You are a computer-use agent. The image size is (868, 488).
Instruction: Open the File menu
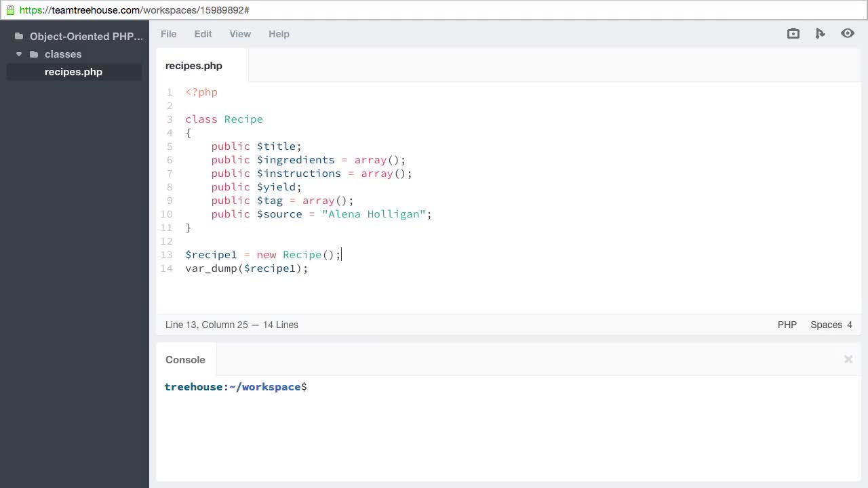(x=169, y=34)
